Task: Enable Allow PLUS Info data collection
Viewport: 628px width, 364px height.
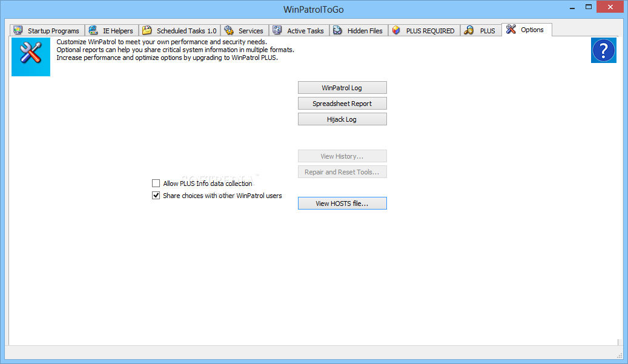Action: (156, 184)
